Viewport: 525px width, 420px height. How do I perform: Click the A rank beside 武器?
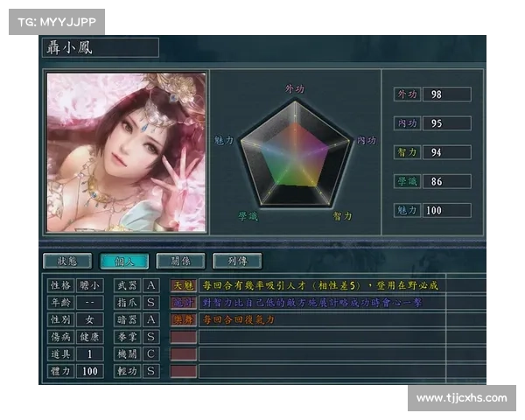tap(151, 285)
